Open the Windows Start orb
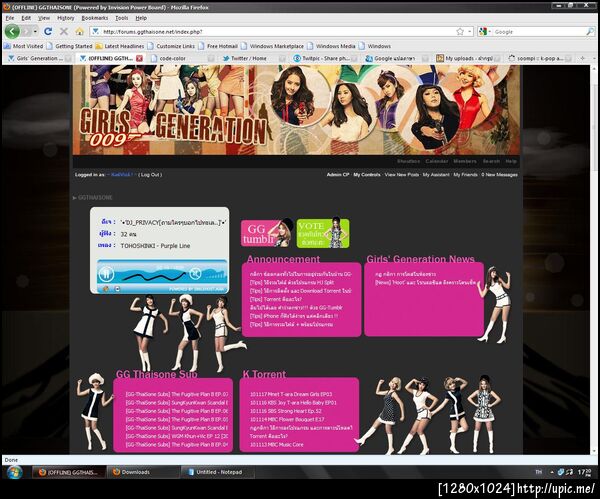600x499 pixels. click(14, 472)
